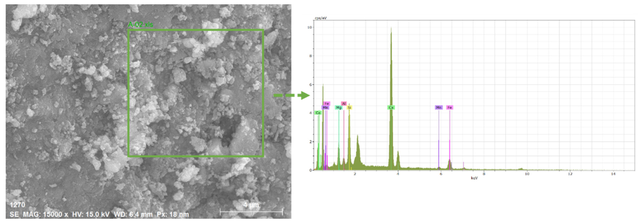Click the 1270 image number text
644x224 pixels.
coord(17,205)
